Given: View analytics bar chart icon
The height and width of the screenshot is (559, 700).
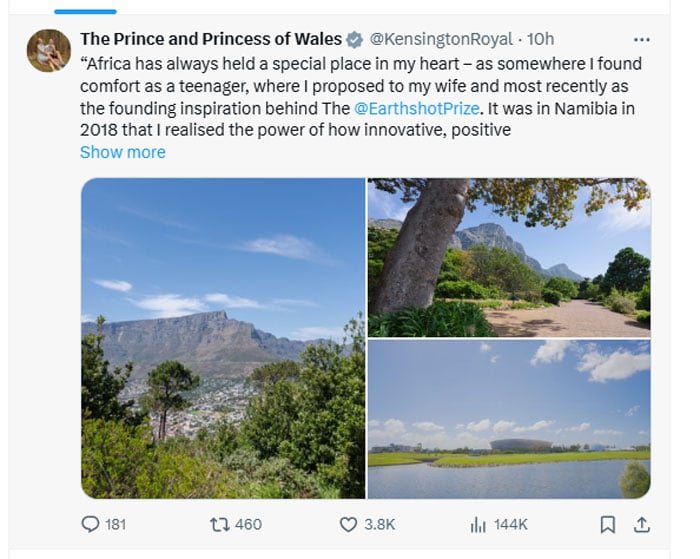Looking at the screenshot, I should click(x=478, y=525).
